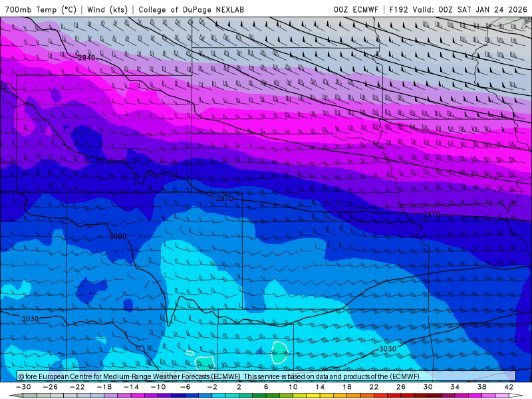
Task: Select the positive 22 color scale label
Action: click(x=374, y=387)
